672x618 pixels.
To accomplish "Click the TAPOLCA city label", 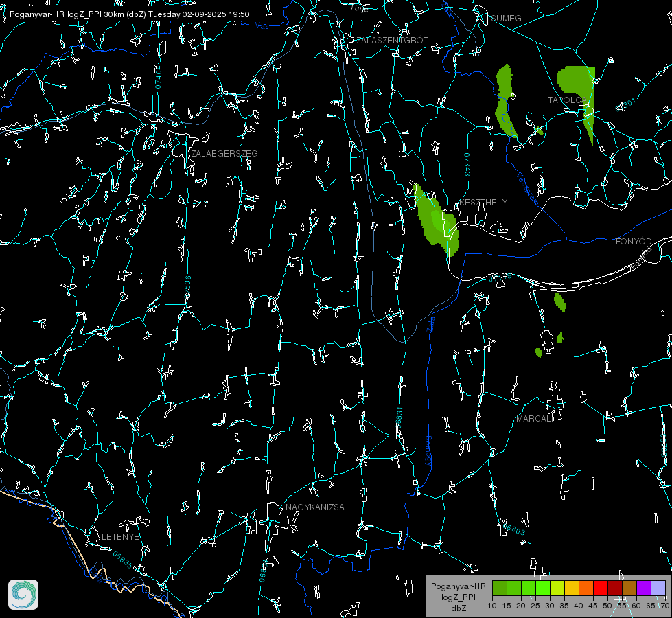I will (x=566, y=100).
